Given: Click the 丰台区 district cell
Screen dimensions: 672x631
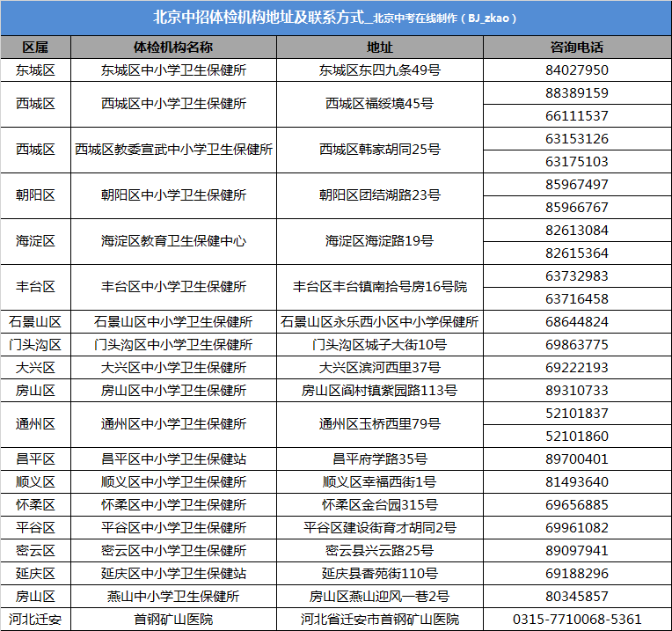Looking at the screenshot, I should point(35,287).
